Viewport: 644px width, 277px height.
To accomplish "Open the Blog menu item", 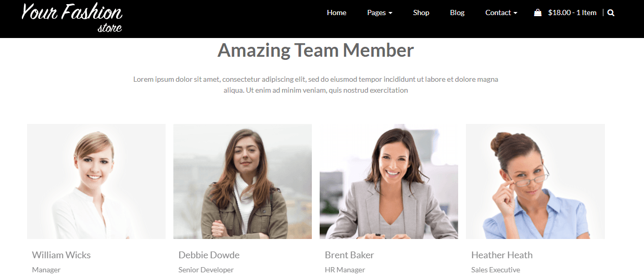I will [x=457, y=13].
